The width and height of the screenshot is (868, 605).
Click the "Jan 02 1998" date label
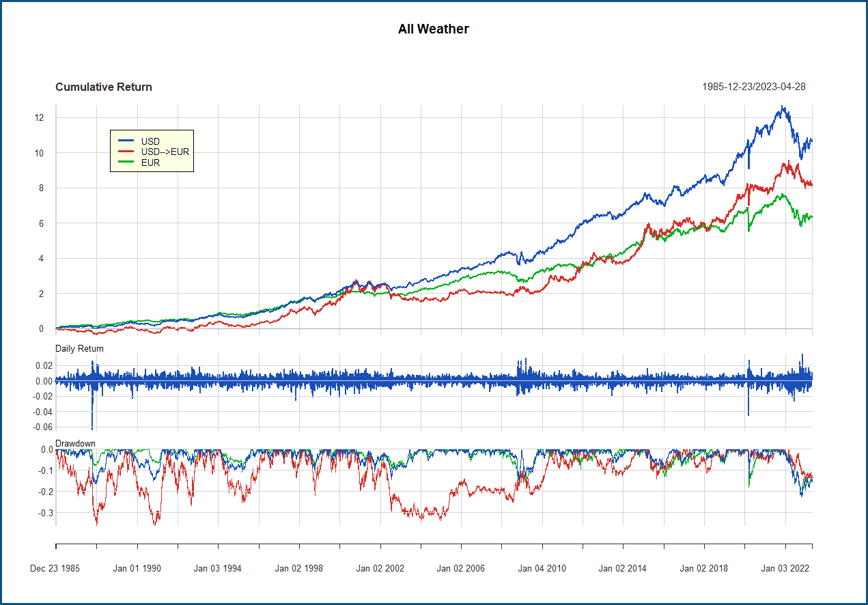pos(299,568)
